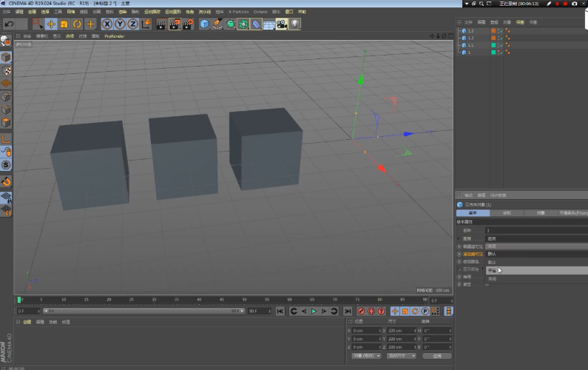This screenshot has height=370, width=588.
Task: Click the Camera object icon
Action: (x=282, y=24)
